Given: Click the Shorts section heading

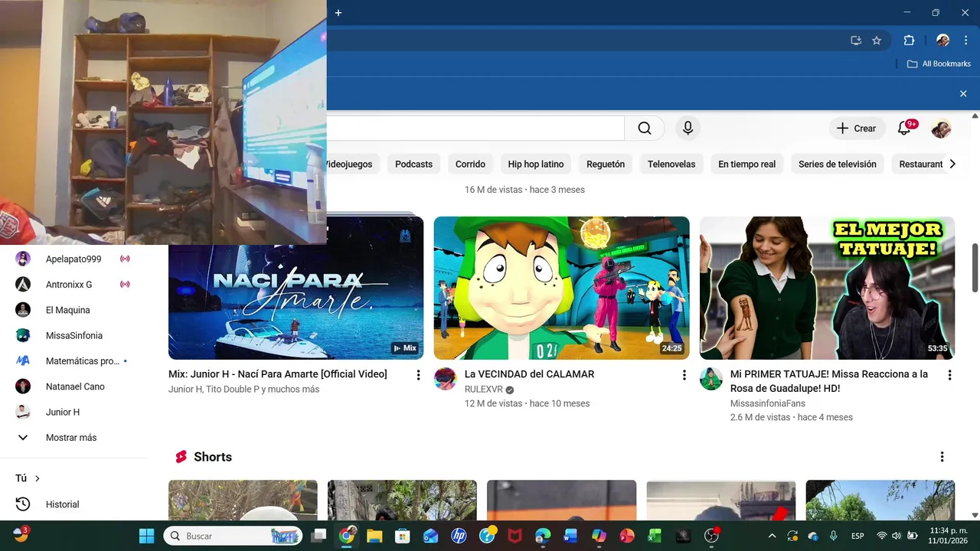Looking at the screenshot, I should [x=212, y=457].
